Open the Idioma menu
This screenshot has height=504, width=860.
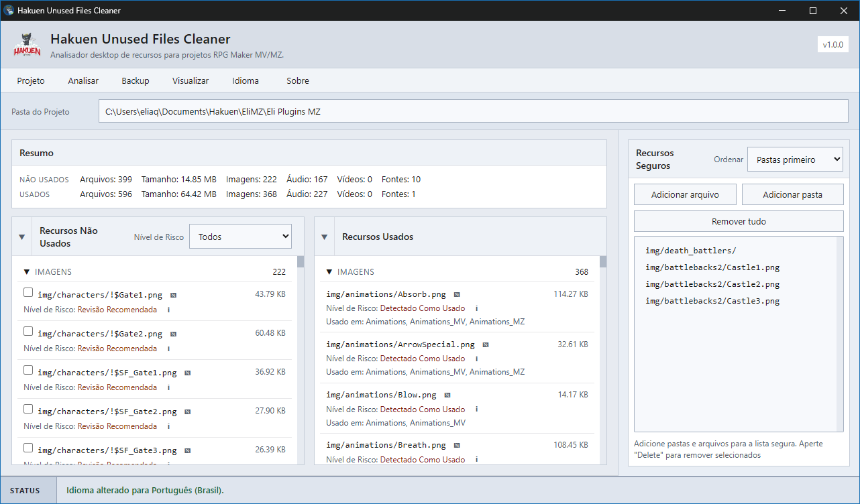tap(246, 80)
